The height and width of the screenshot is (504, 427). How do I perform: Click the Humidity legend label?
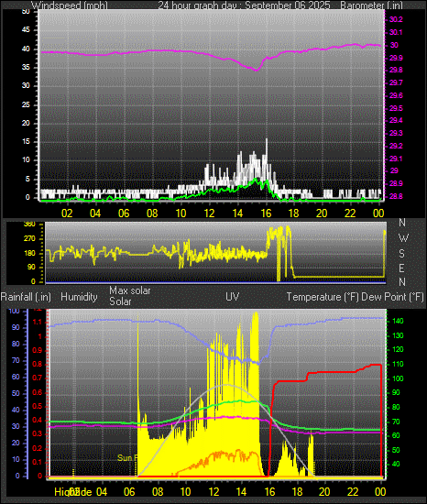(x=79, y=297)
